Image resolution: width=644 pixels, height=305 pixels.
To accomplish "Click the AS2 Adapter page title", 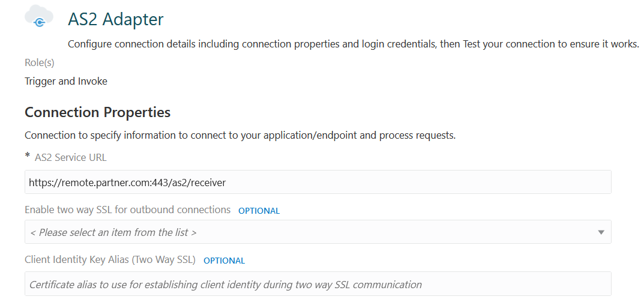I will [116, 19].
